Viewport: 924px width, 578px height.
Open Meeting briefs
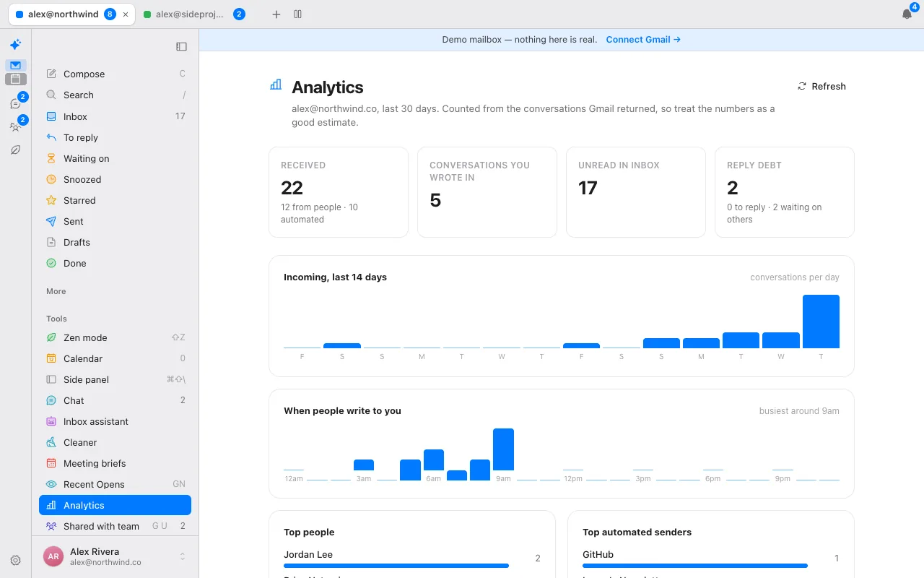pyautogui.click(x=115, y=463)
